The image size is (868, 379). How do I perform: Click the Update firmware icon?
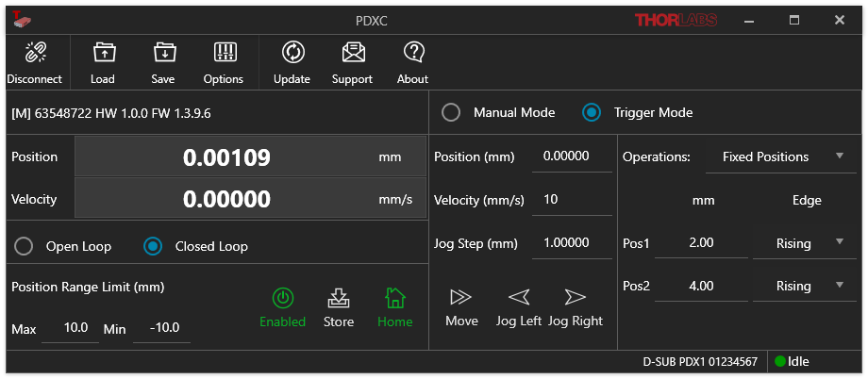click(x=292, y=53)
